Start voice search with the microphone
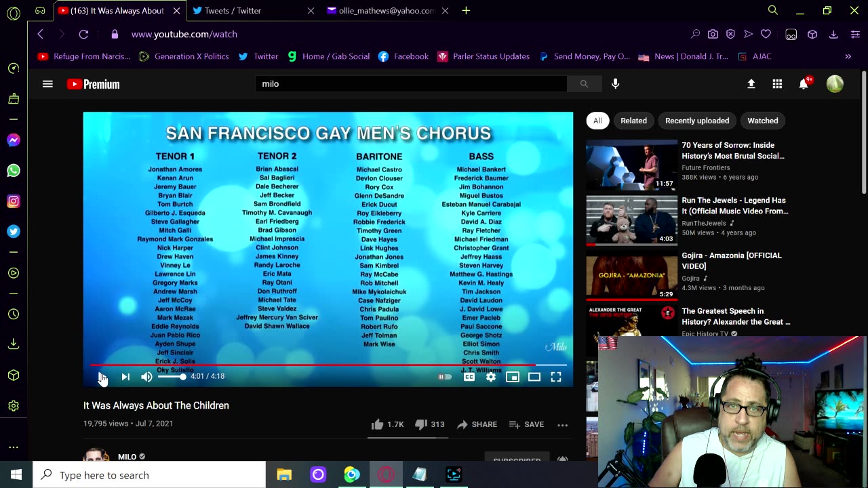Viewport: 868px width, 488px height. point(615,83)
